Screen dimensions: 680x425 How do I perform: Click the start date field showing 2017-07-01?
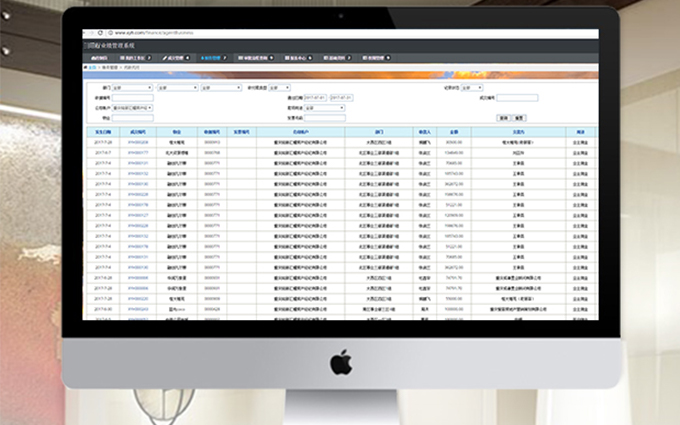315,97
